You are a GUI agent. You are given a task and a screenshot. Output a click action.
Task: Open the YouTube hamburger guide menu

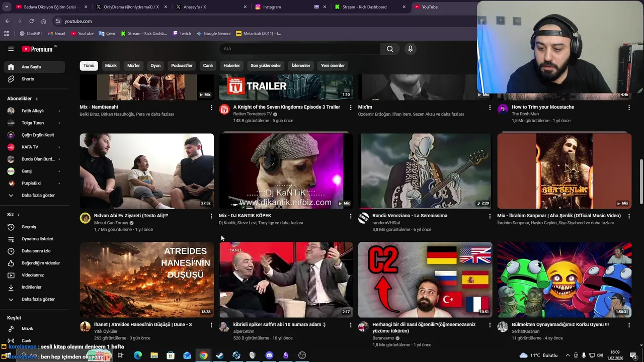(11, 49)
